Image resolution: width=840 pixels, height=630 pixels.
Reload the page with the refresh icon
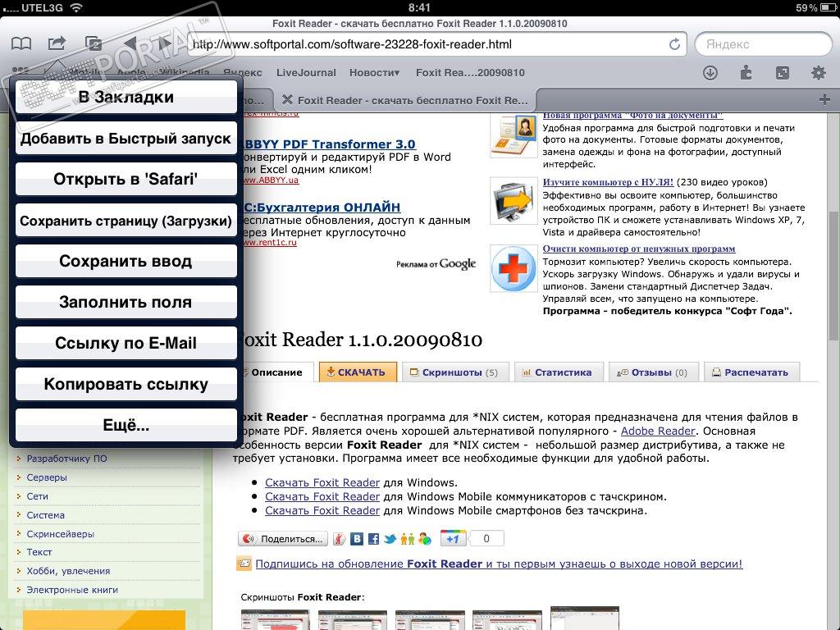click(x=674, y=44)
